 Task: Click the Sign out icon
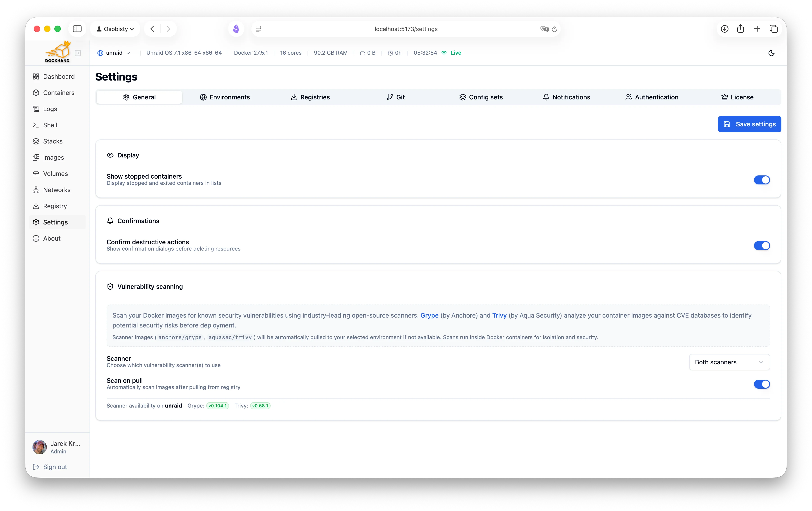[36, 467]
